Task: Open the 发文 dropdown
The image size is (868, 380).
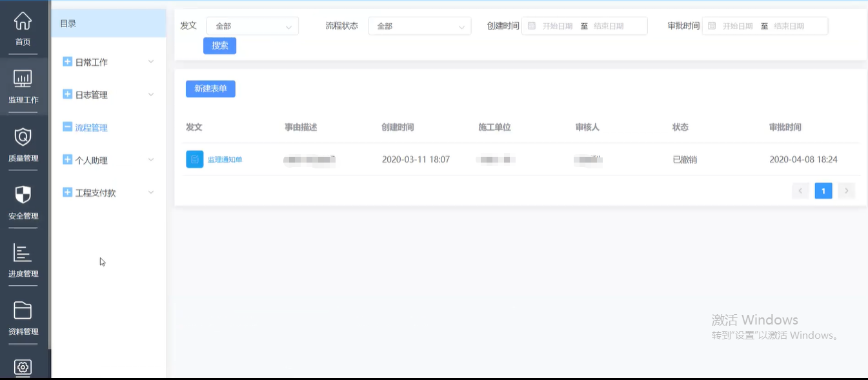Action: 252,26
